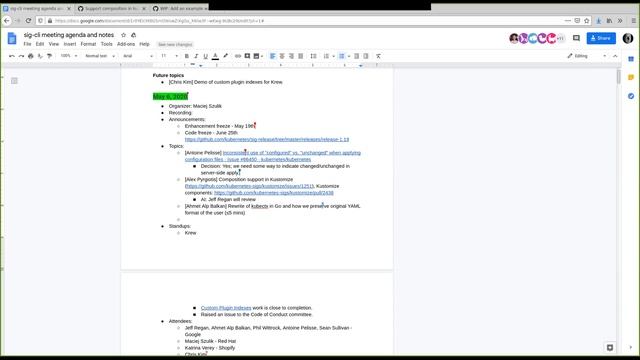Click the Insert image icon

(257, 56)
